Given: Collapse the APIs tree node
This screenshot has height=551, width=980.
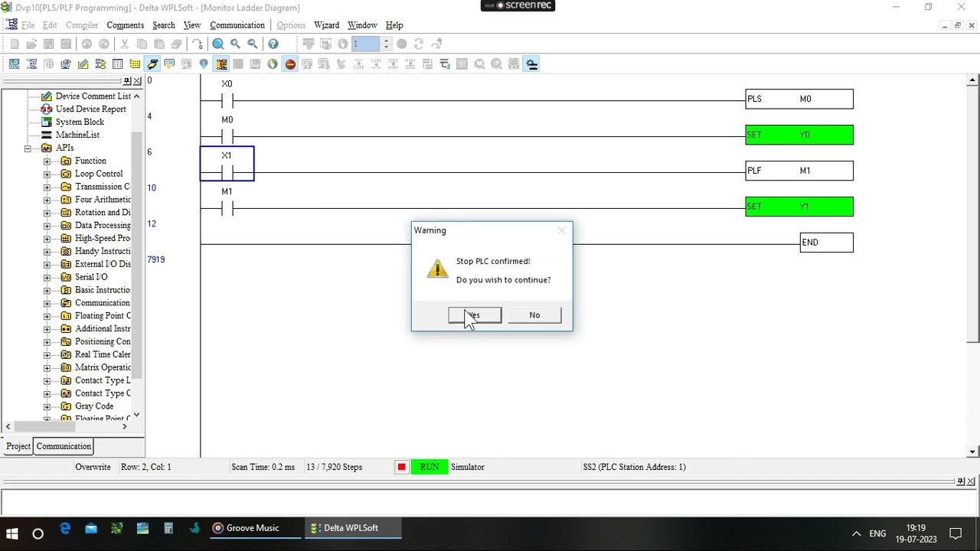Looking at the screenshot, I should point(28,148).
